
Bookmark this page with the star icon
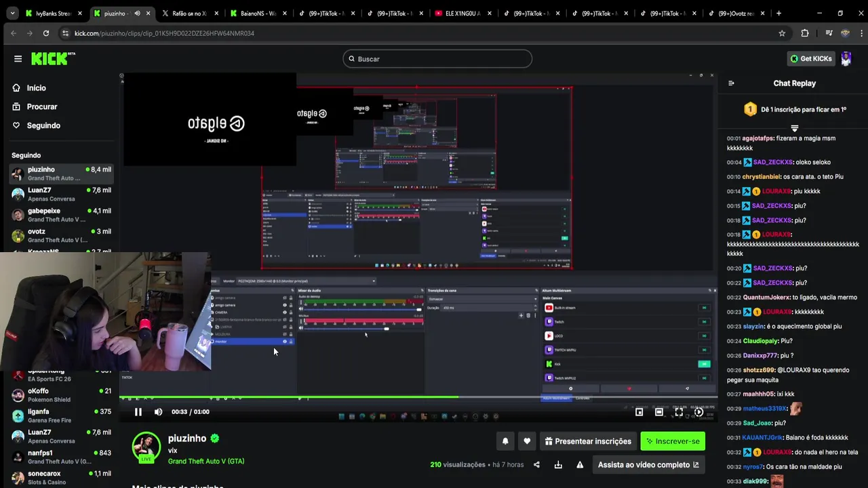(x=782, y=33)
